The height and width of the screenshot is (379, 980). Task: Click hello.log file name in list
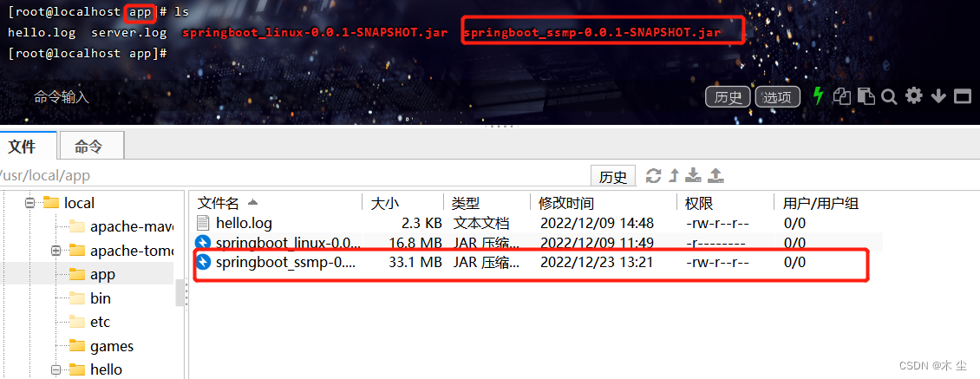[x=244, y=223]
